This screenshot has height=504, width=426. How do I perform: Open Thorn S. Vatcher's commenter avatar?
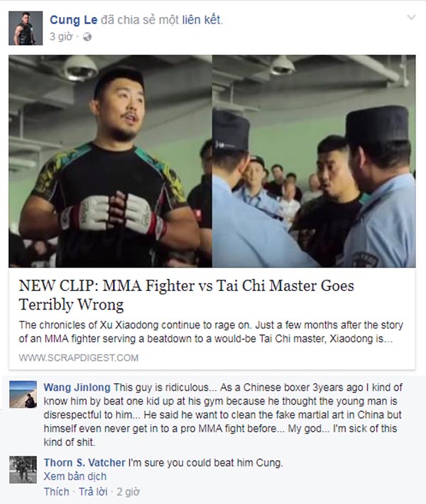23,470
